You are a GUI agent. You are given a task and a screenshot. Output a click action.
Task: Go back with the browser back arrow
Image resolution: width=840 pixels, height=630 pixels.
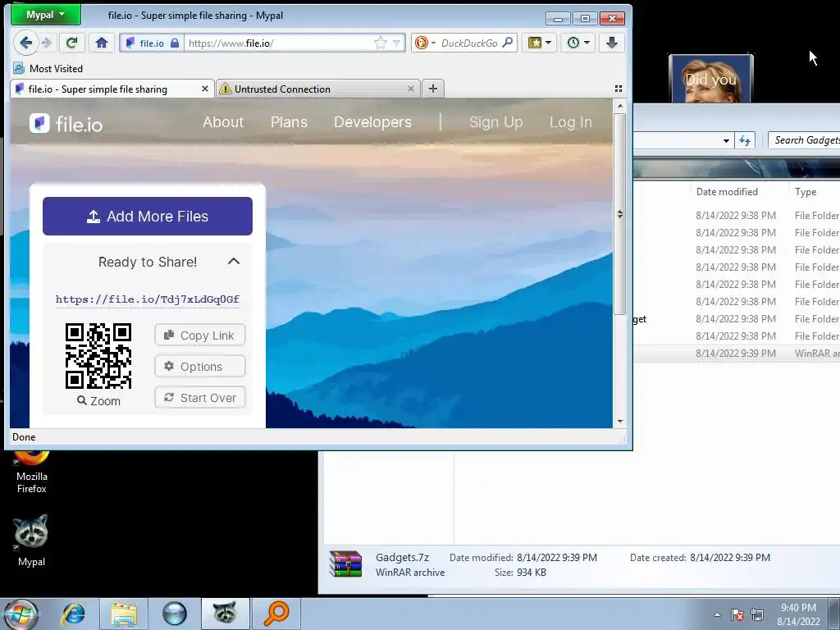point(25,43)
